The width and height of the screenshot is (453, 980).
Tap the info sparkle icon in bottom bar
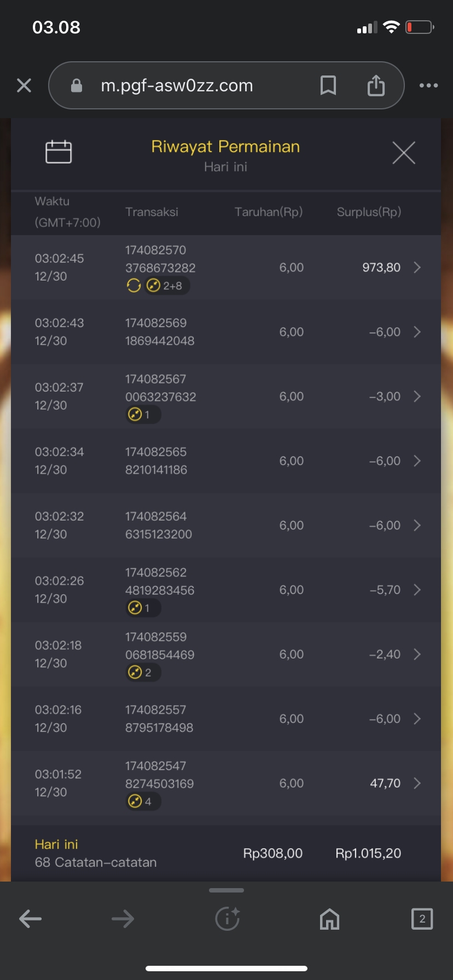(x=227, y=919)
